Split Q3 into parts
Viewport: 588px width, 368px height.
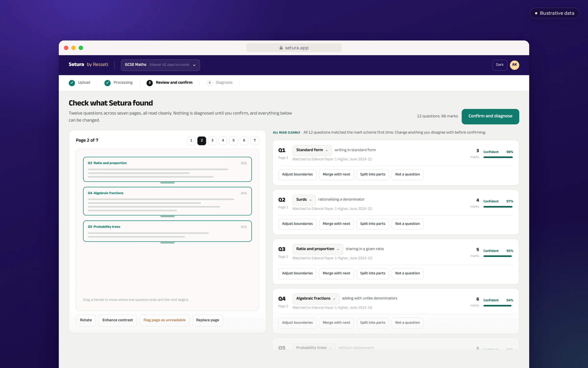[x=373, y=273]
